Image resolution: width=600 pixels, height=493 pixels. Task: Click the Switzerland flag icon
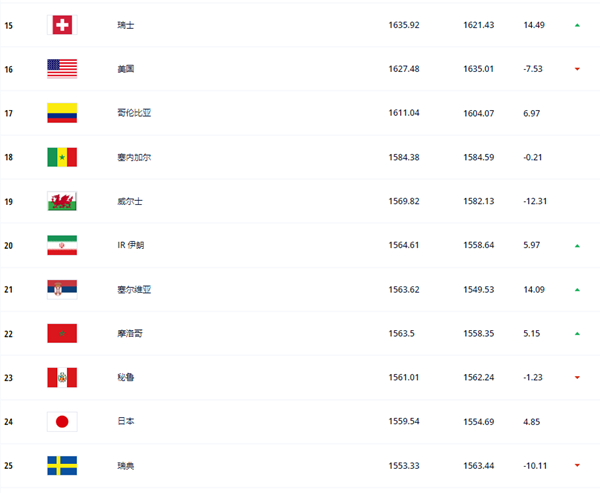tap(62, 25)
